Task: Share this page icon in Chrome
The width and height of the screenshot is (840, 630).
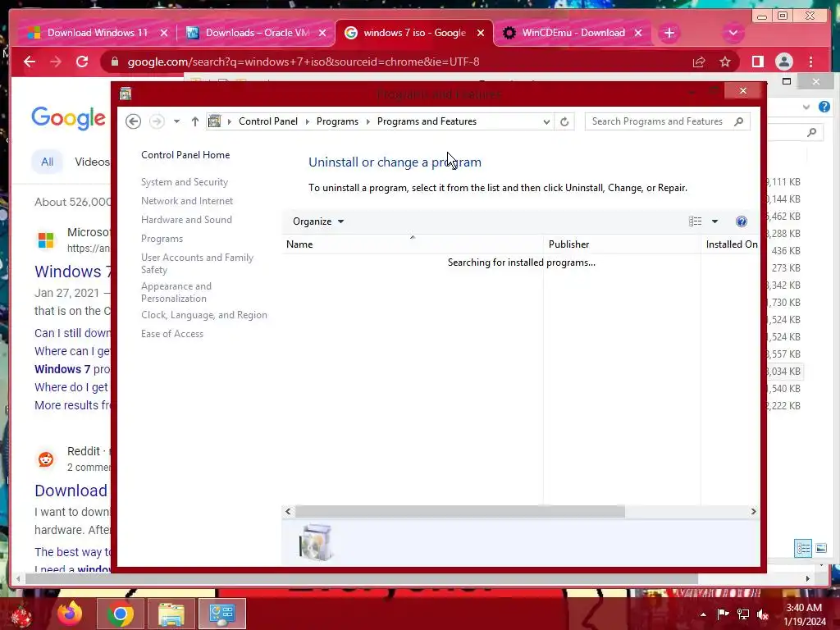Action: (x=699, y=62)
